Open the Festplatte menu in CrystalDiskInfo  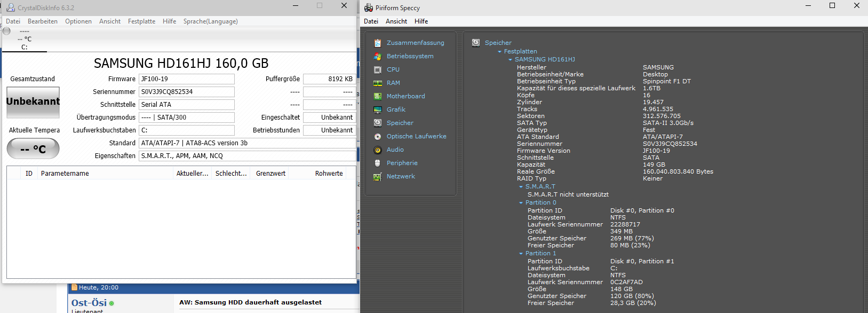(142, 21)
